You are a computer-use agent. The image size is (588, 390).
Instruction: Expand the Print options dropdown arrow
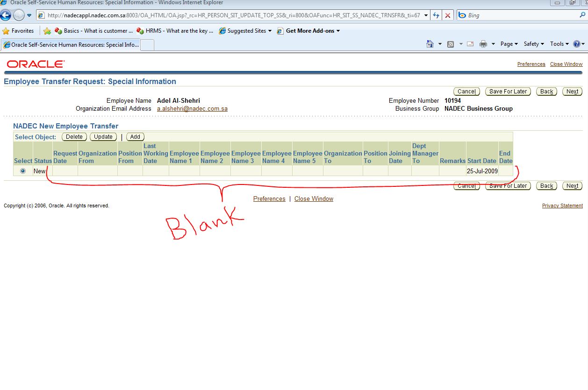tap(493, 44)
